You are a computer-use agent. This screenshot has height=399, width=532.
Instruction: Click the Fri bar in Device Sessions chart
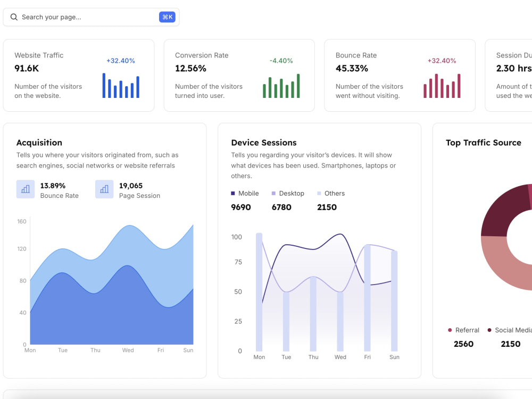click(368, 297)
